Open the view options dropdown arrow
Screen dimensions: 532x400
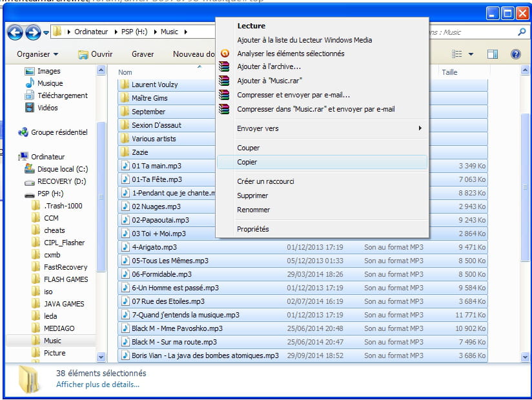(x=471, y=54)
